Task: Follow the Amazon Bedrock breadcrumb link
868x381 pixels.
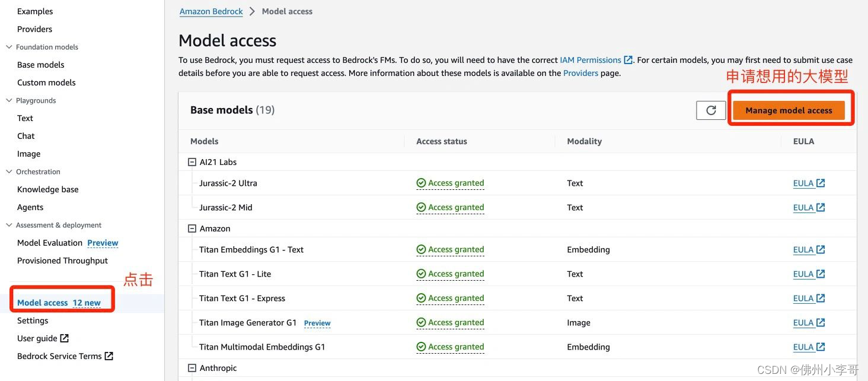Action: [211, 11]
